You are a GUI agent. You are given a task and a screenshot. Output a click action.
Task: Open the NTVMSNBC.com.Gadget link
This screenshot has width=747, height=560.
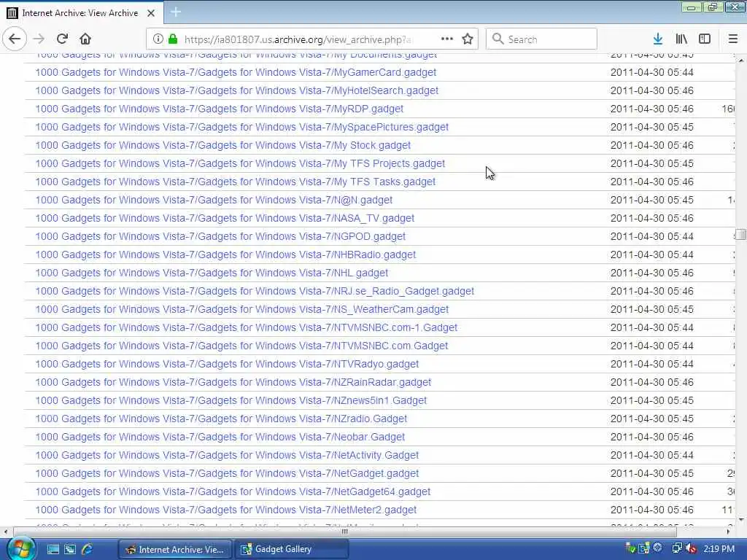[x=241, y=346]
